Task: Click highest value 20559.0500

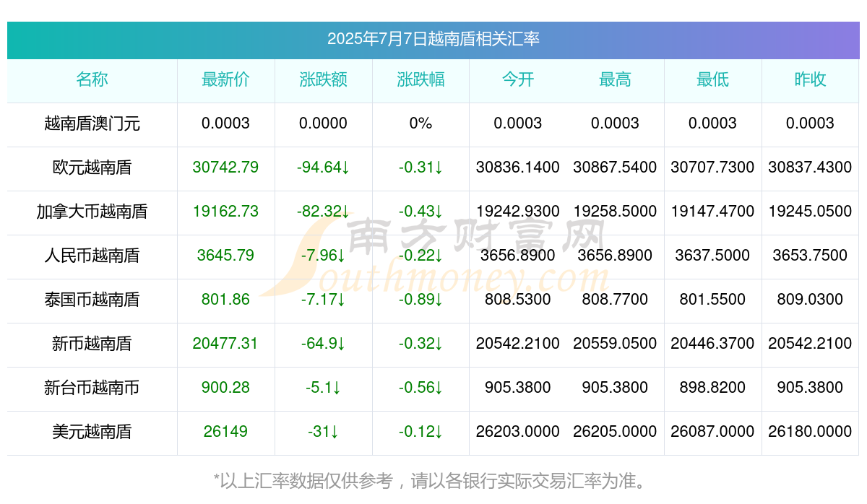Action: coord(615,344)
